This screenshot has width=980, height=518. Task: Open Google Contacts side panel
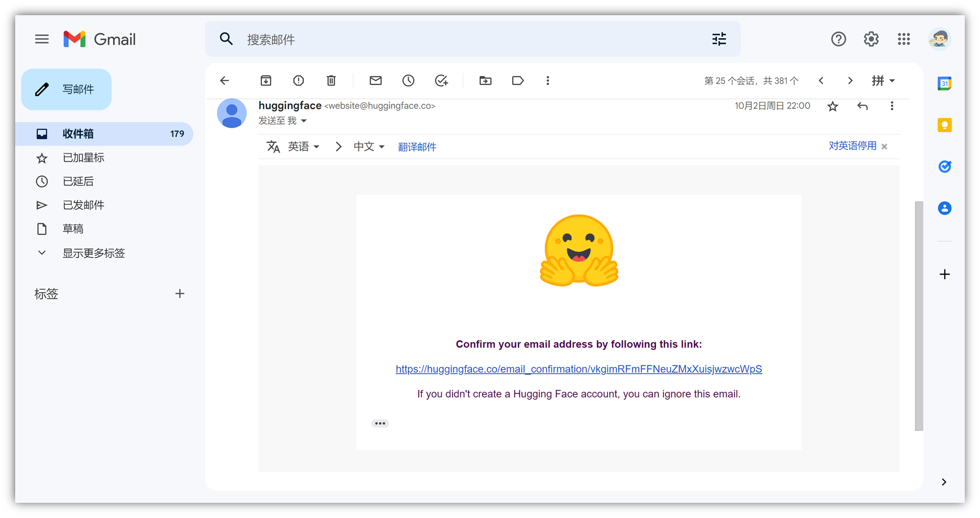coord(944,208)
